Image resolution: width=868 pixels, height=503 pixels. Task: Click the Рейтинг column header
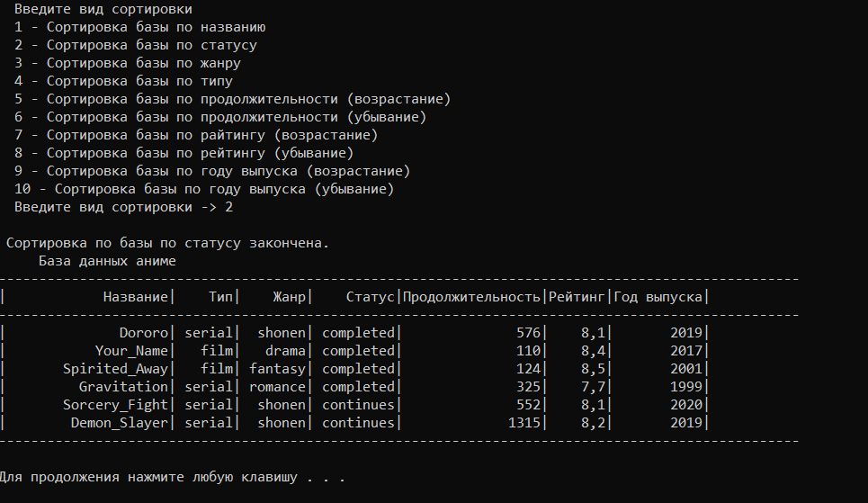coord(577,297)
